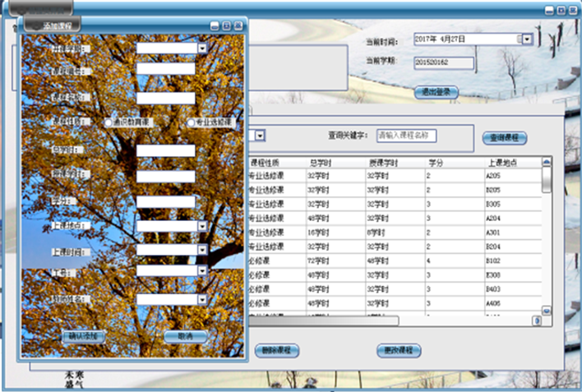
Task: Click the table's scroll-up arrow
Action: 546,163
